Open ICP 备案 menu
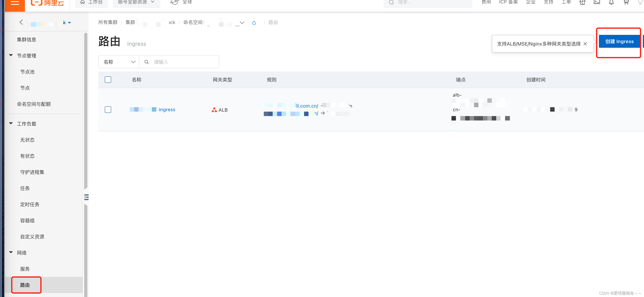This screenshot has height=297, width=644. (508, 2)
